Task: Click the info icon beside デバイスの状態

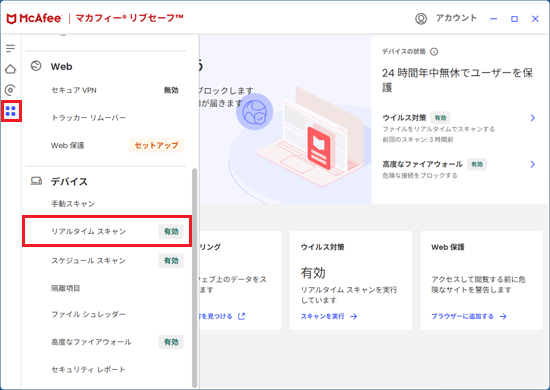Action: tap(434, 52)
